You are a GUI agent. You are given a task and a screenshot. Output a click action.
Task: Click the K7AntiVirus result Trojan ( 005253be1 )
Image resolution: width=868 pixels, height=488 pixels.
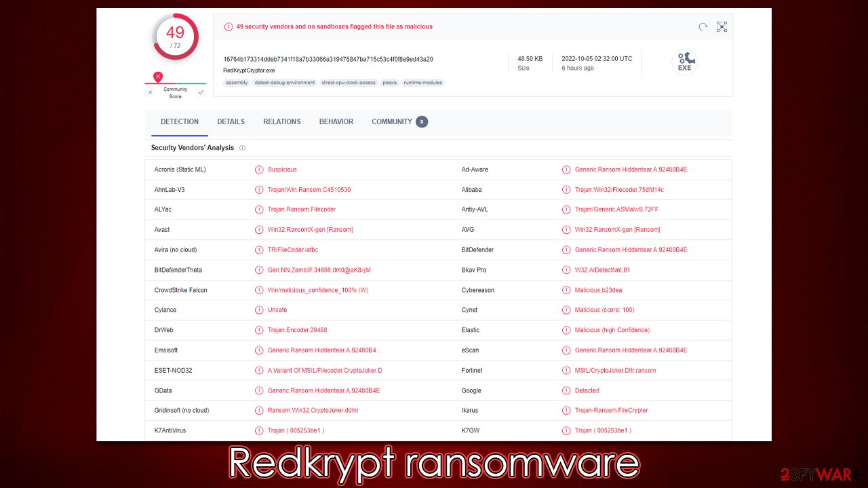pyautogui.click(x=296, y=430)
